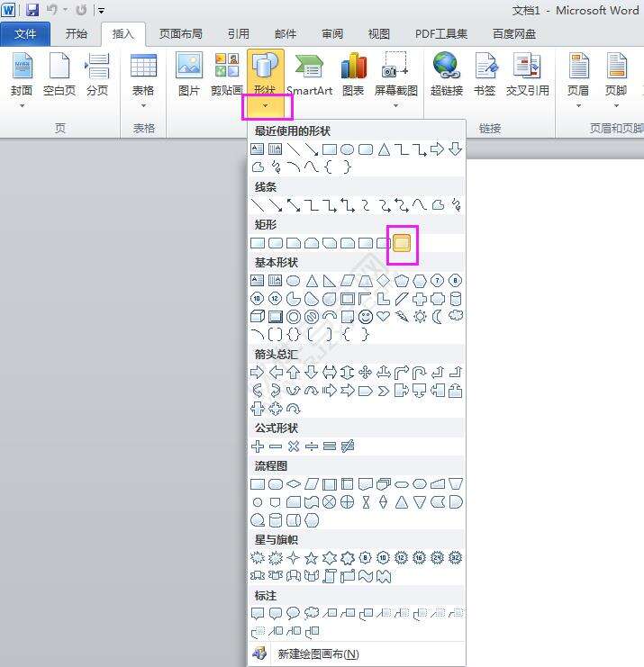Select the up arrow in 箭头总汇
The width and height of the screenshot is (644, 667).
294,373
